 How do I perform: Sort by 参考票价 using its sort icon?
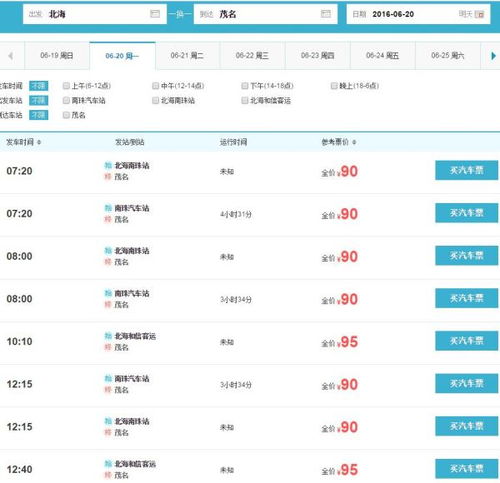coord(354,142)
